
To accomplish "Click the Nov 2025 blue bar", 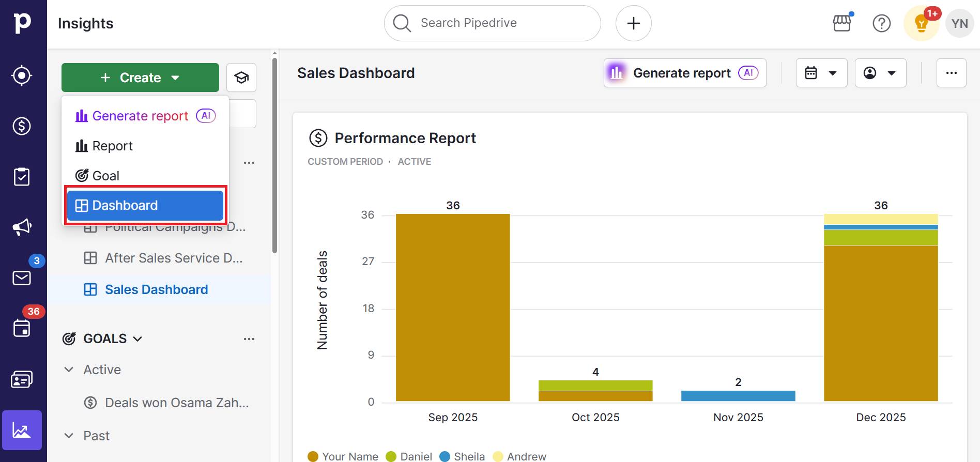I will (x=738, y=396).
